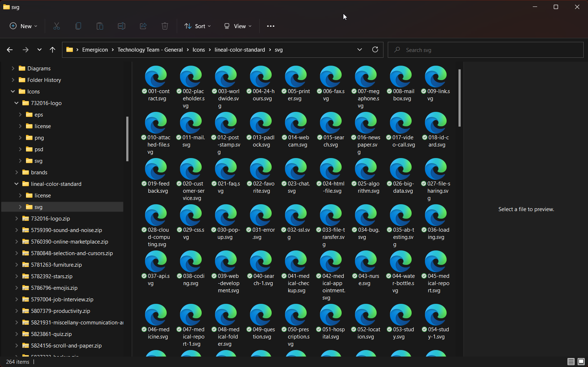This screenshot has height=367, width=588.
Task: Click the 264 items status text
Action: 18,362
